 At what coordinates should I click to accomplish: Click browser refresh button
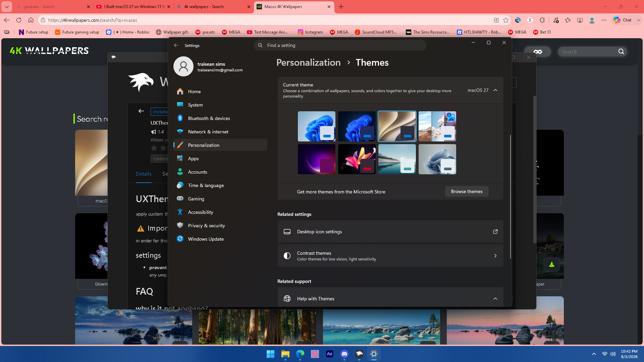[x=19, y=20]
